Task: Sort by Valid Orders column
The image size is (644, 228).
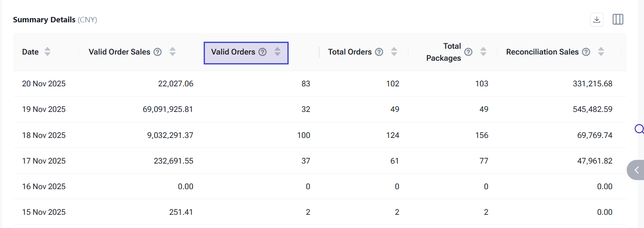Action: click(277, 52)
